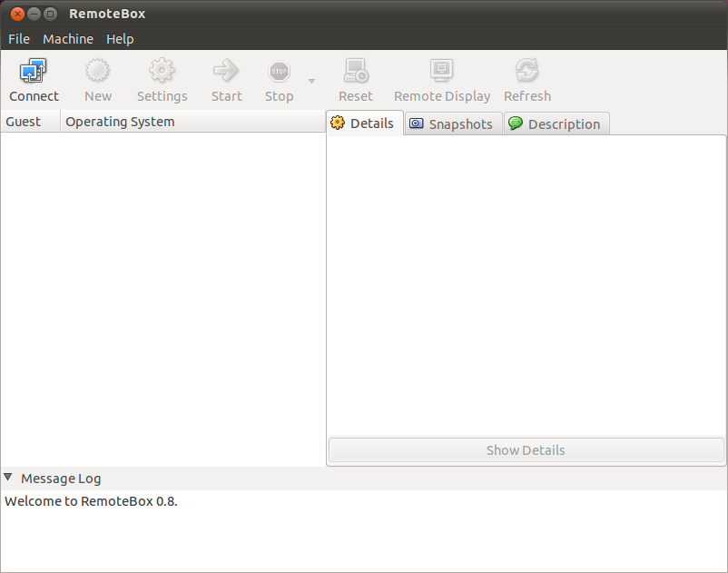Maximize the RemoteBox window

[50, 14]
